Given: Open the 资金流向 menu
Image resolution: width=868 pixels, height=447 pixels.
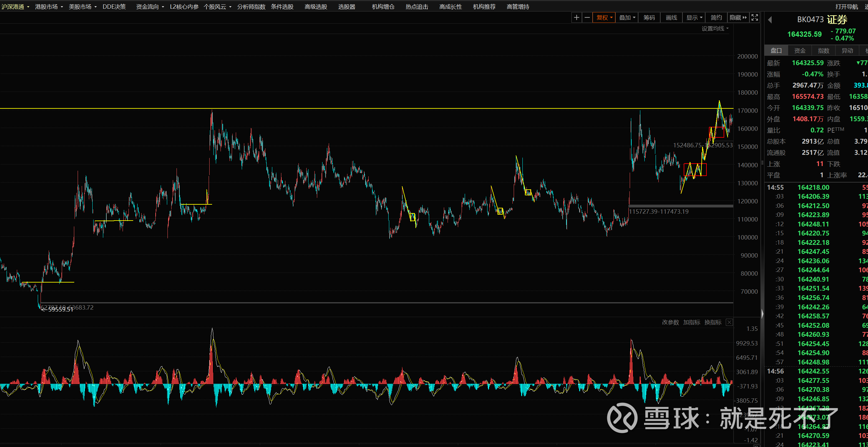Looking at the screenshot, I should 150,7.
